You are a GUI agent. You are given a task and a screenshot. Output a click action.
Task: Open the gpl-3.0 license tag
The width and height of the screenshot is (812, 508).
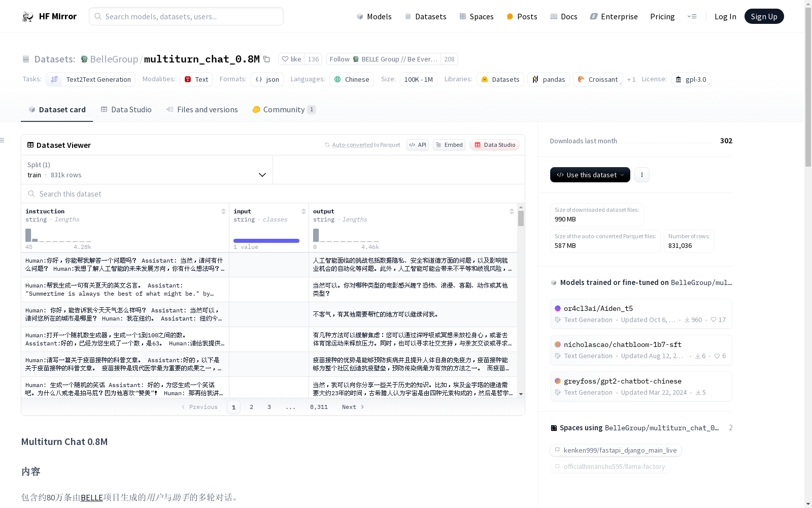(691, 79)
